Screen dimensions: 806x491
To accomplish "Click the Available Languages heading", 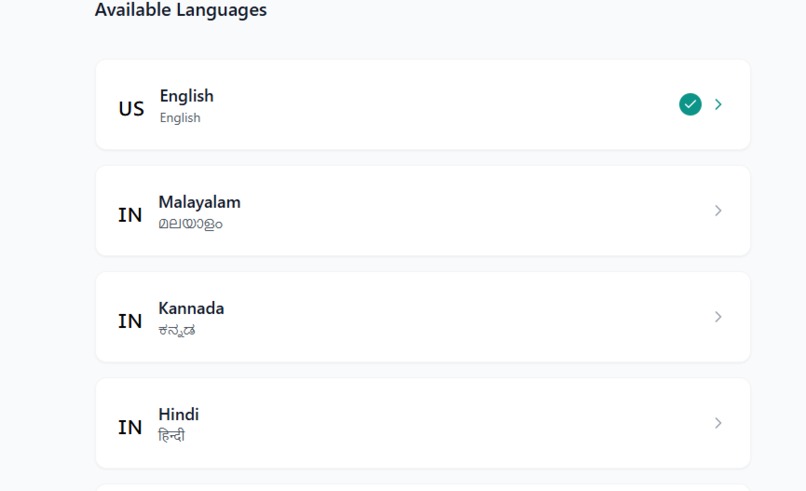I will point(181,10).
